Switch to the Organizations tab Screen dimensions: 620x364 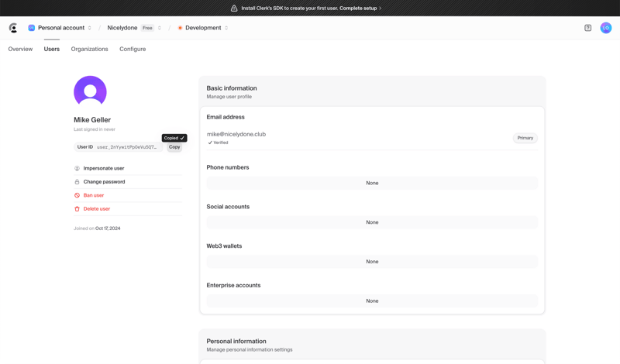click(89, 49)
